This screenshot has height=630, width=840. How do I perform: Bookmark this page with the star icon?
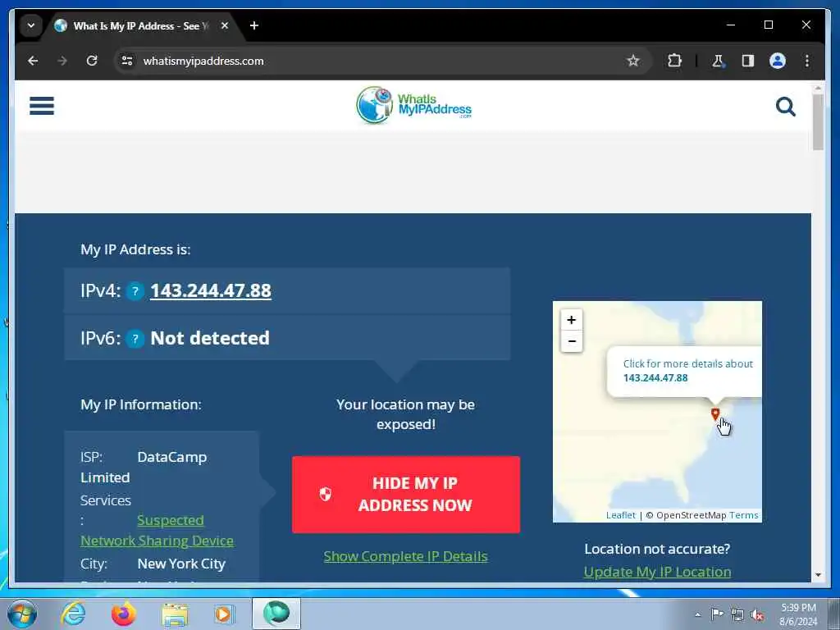[x=633, y=61]
